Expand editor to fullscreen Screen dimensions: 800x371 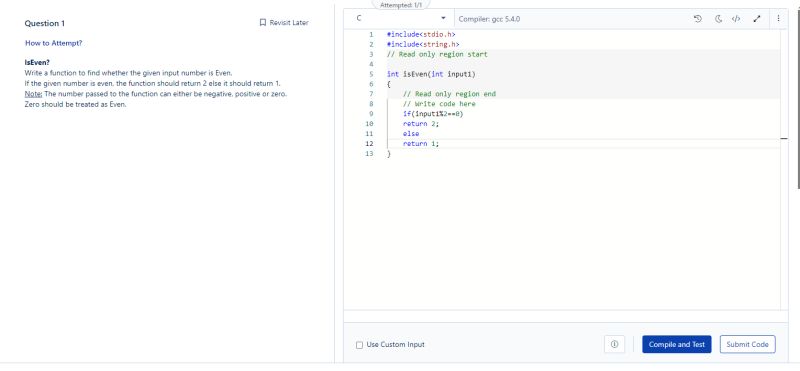click(x=757, y=19)
